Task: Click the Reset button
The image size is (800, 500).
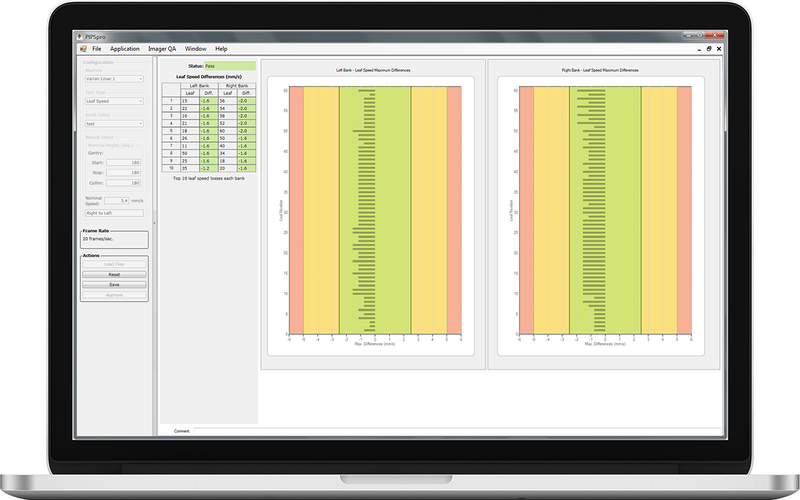Action: [x=114, y=274]
